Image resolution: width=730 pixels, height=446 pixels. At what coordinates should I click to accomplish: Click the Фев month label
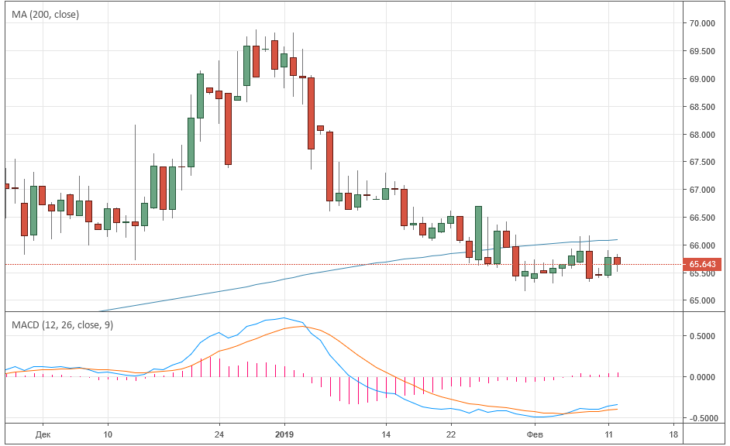534,435
